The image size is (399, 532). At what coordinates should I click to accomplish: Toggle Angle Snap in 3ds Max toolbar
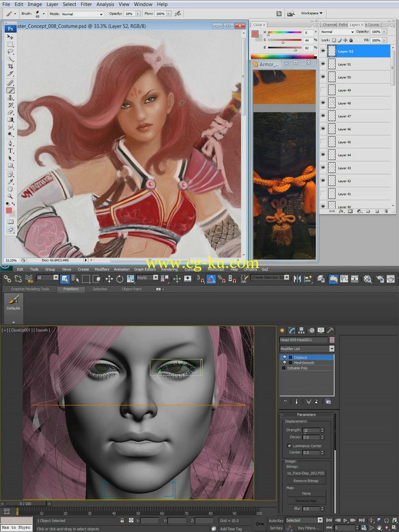click(x=211, y=279)
